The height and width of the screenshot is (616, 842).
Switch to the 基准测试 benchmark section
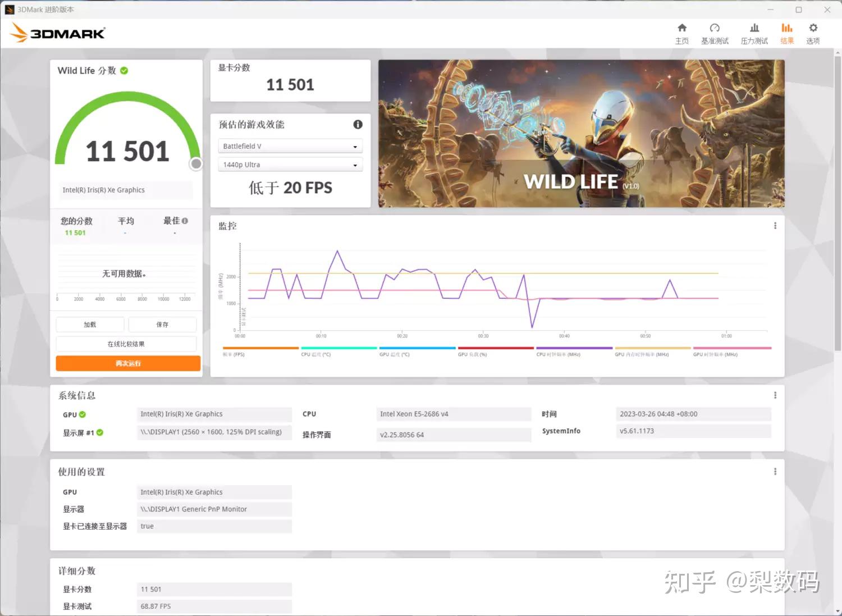(715, 33)
